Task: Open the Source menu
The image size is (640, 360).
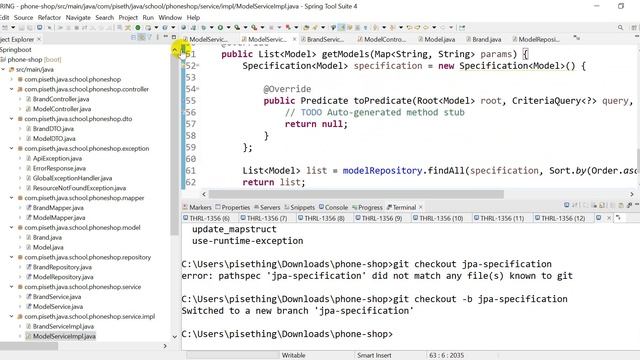Action: point(23,18)
